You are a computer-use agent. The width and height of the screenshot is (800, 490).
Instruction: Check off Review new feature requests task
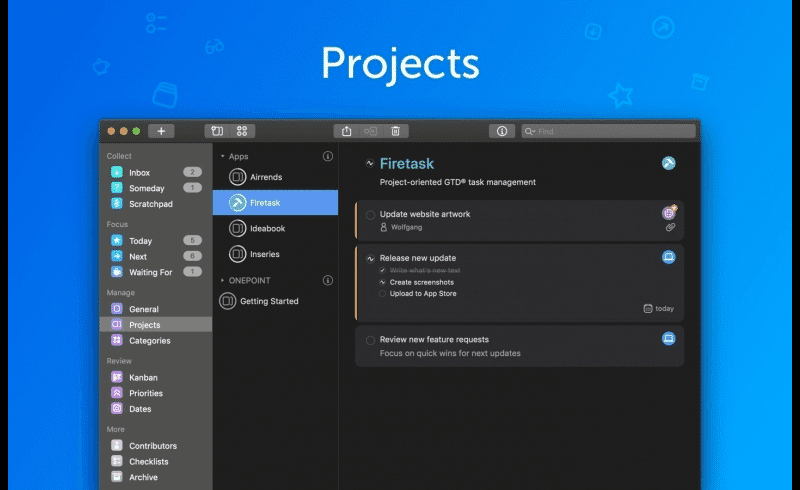coord(370,340)
